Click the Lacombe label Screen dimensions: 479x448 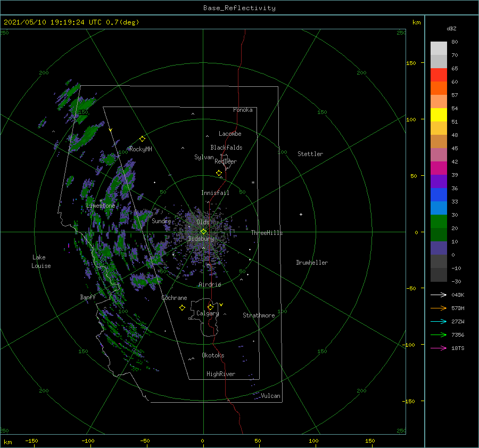pos(230,134)
